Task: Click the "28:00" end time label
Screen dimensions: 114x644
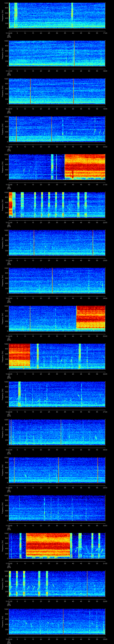Action: click(105, 450)
